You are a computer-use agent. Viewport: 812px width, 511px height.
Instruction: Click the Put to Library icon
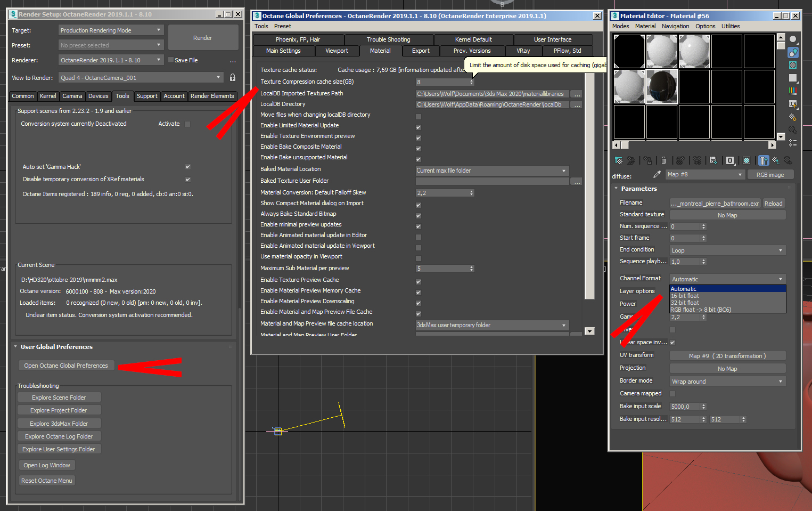pyautogui.click(x=713, y=160)
